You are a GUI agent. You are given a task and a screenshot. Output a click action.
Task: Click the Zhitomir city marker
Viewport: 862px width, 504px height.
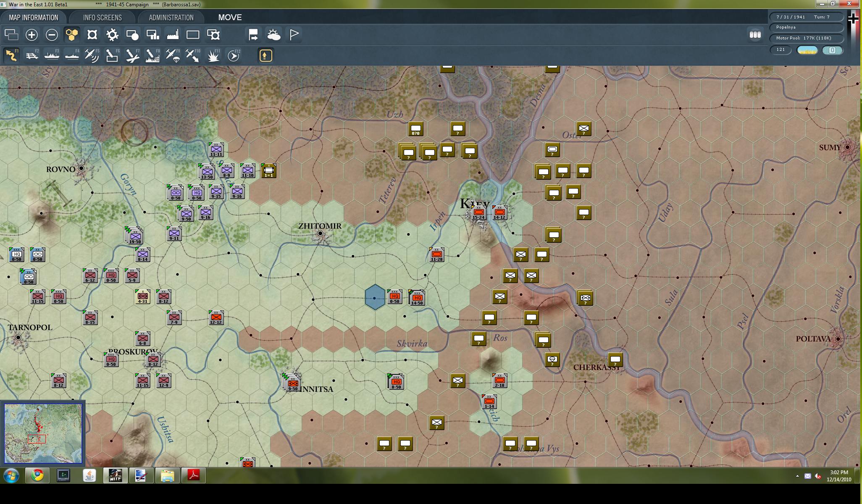320,233
